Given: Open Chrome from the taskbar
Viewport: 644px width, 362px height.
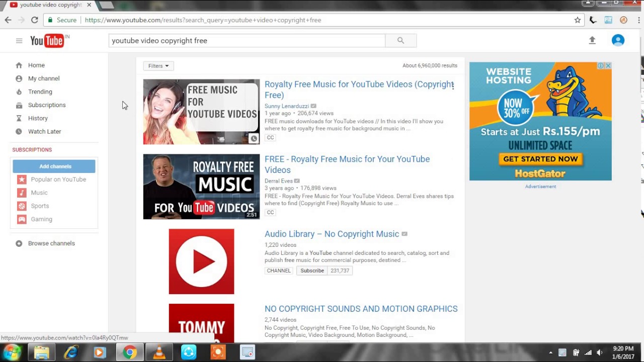Looking at the screenshot, I should click(x=129, y=352).
